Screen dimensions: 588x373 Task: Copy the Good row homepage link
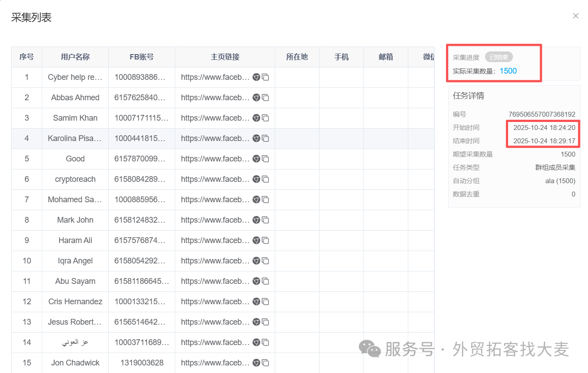pos(265,159)
